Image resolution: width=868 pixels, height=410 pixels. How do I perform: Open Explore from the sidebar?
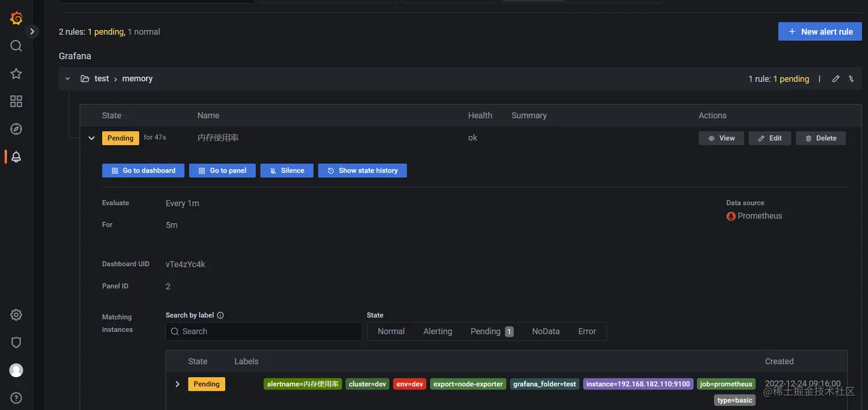coord(15,128)
